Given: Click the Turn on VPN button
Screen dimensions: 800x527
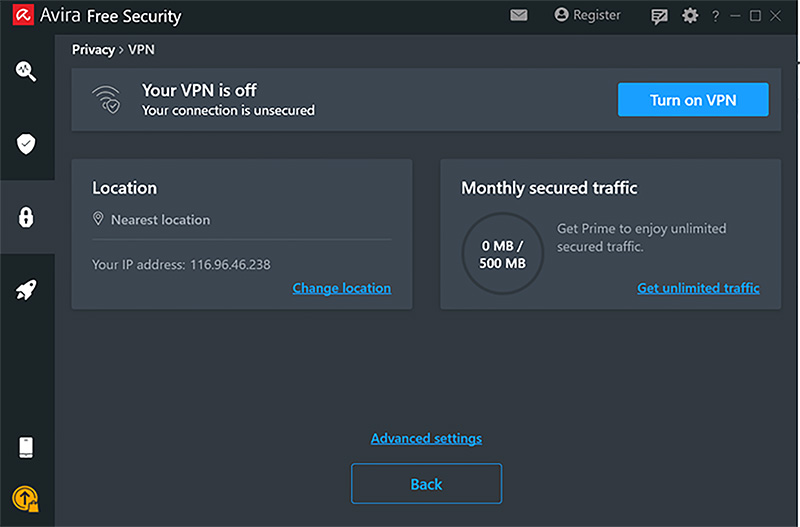Looking at the screenshot, I should tap(693, 99).
